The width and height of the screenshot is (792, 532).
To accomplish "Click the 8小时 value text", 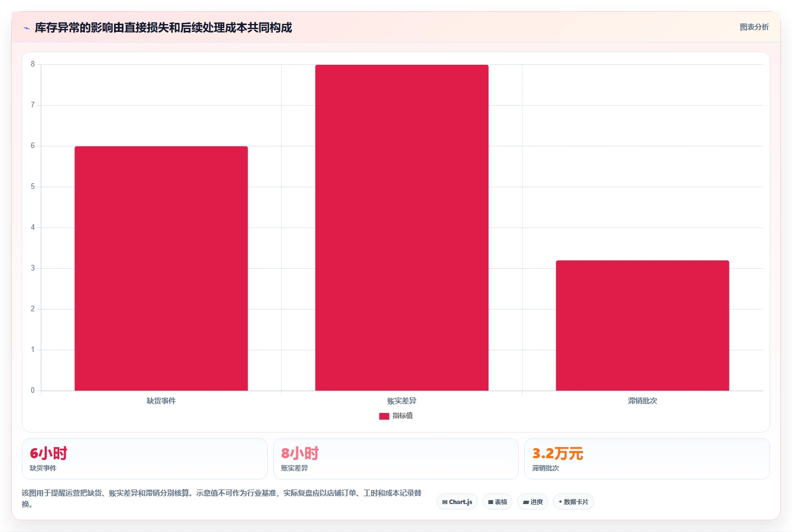I will click(300, 453).
